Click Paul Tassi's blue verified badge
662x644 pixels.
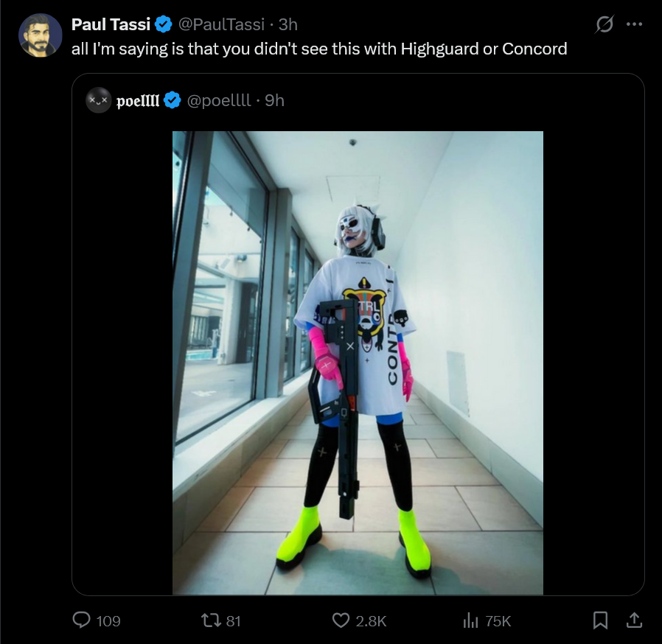click(x=164, y=24)
